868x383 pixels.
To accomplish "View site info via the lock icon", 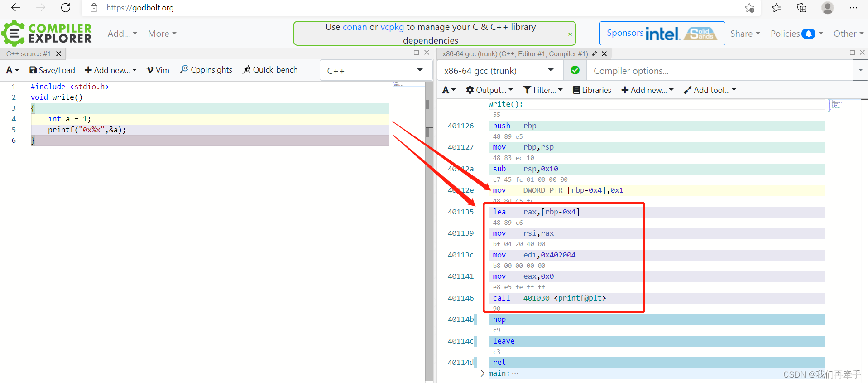I will point(94,8).
